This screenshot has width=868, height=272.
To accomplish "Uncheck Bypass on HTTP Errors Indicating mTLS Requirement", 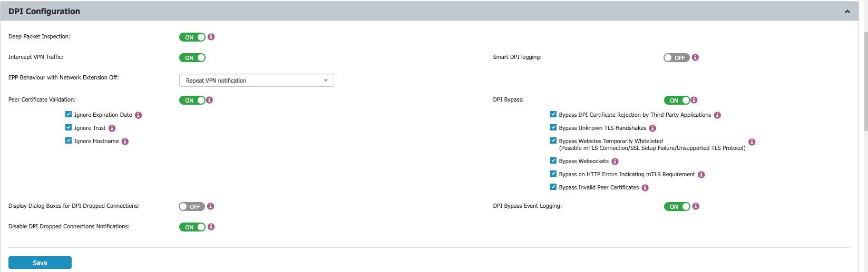I will pyautogui.click(x=553, y=174).
